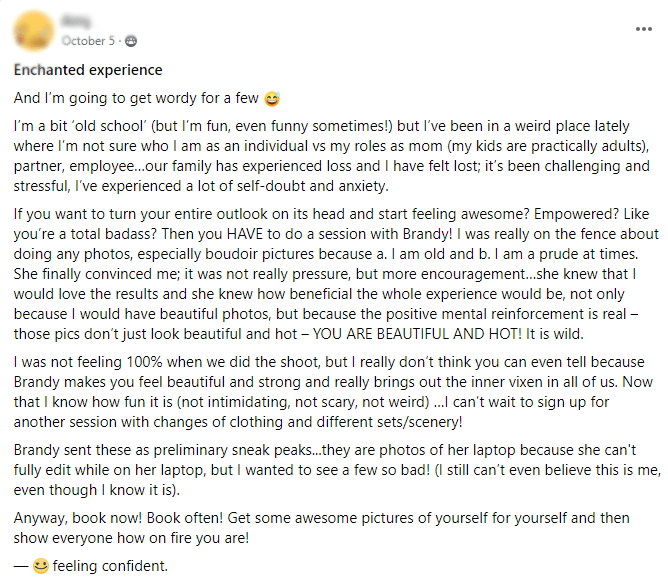Click the blurred author name

[76, 20]
